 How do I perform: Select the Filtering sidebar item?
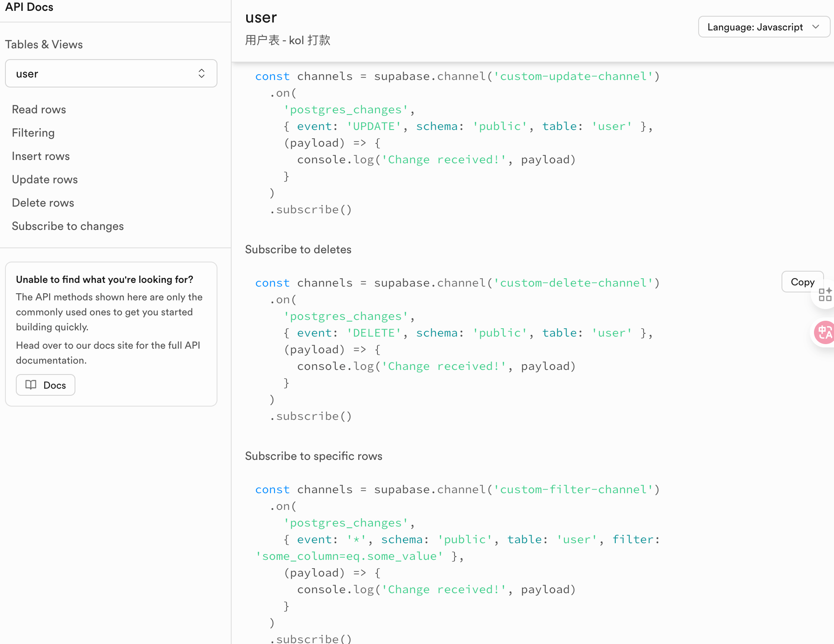click(x=33, y=133)
